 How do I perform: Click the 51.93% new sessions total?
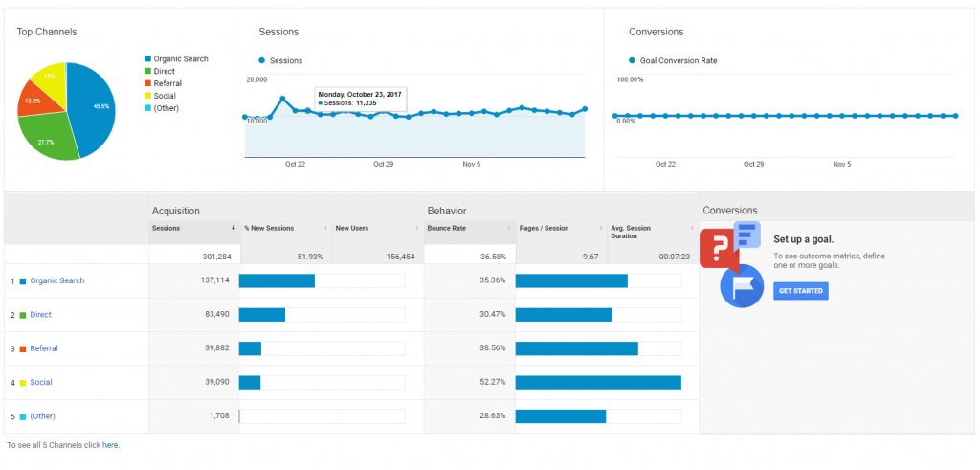(x=310, y=257)
